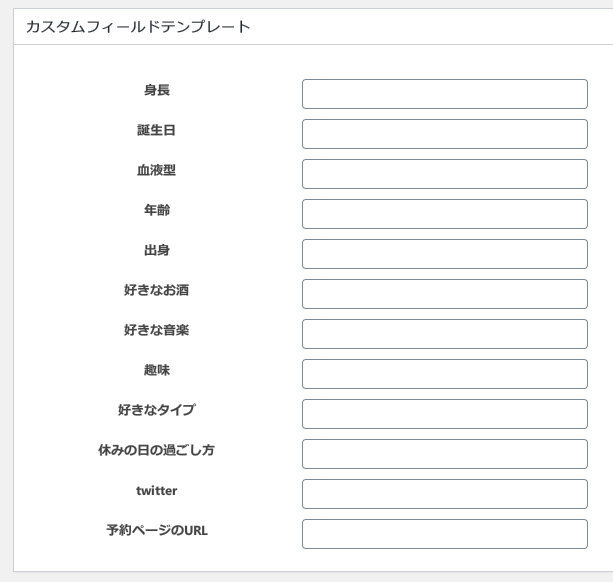Click the 身長 field label

pyautogui.click(x=157, y=90)
